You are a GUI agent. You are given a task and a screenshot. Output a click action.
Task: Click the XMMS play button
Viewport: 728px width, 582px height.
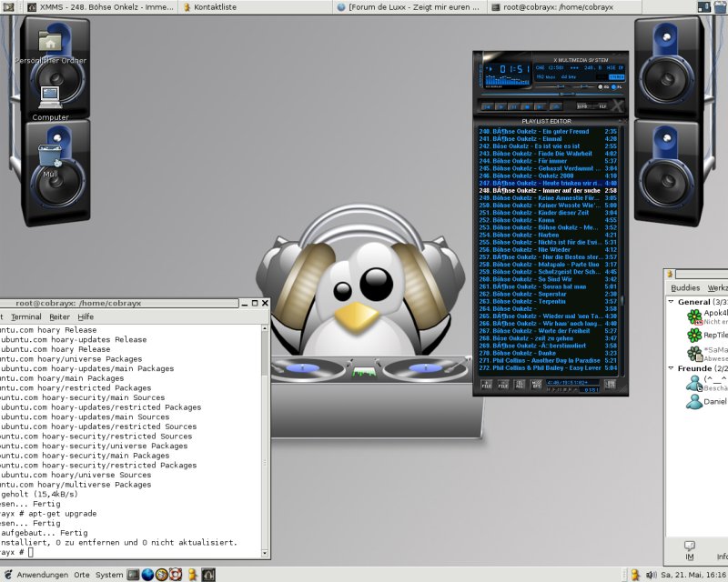coord(501,106)
